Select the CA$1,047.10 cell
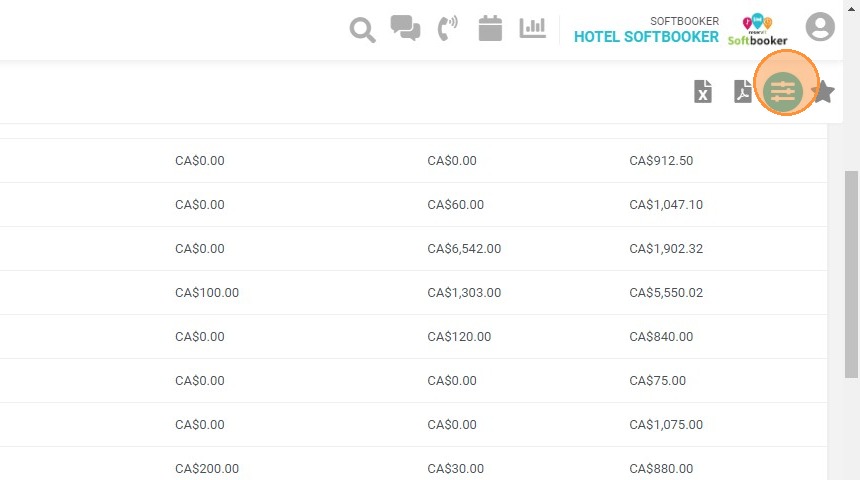This screenshot has height=480, width=860. (666, 205)
